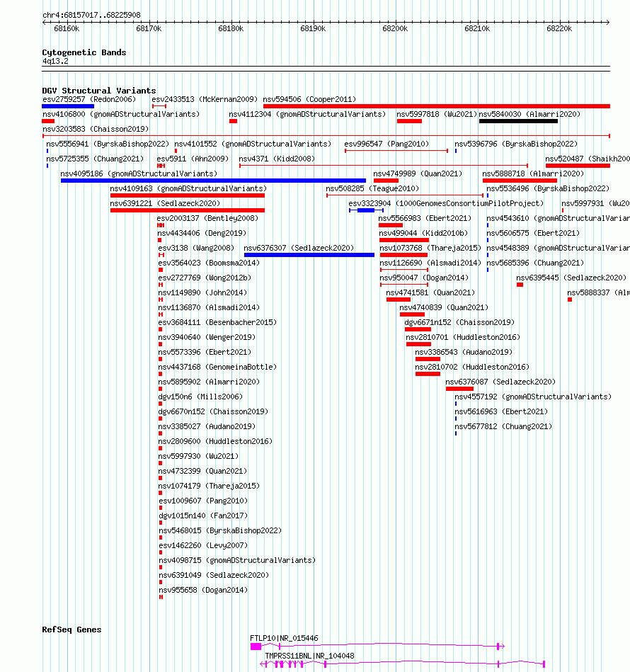Click the esv2759257 (Redon2006) variant label
Image resolution: width=630 pixels, height=672 pixels.
click(x=89, y=99)
